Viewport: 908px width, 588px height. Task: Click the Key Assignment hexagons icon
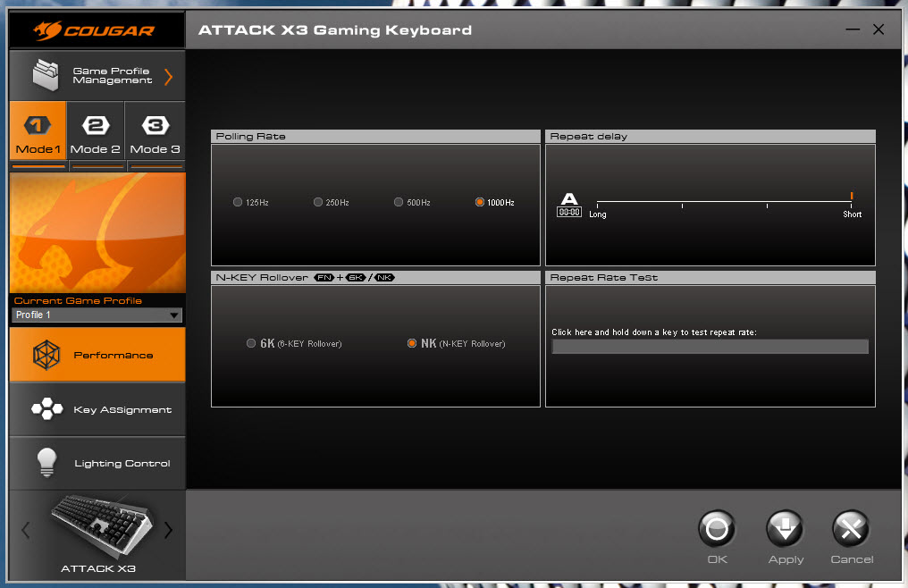(46, 408)
